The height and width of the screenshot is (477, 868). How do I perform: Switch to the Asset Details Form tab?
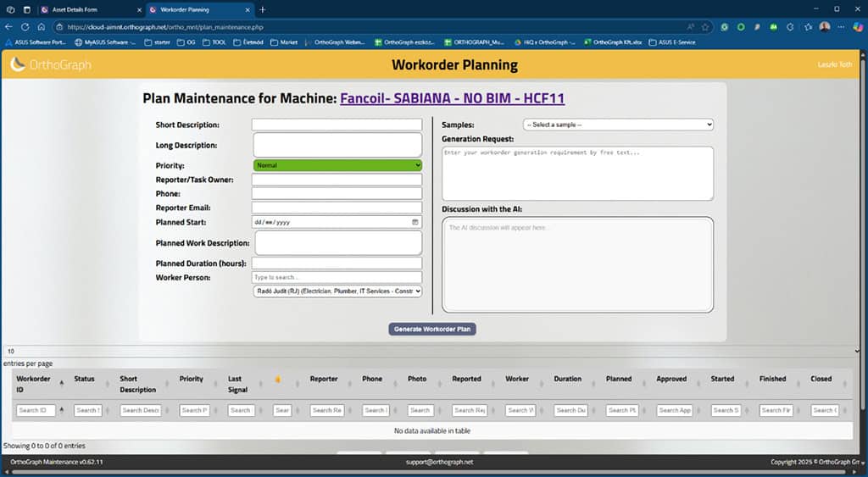[x=92, y=9]
